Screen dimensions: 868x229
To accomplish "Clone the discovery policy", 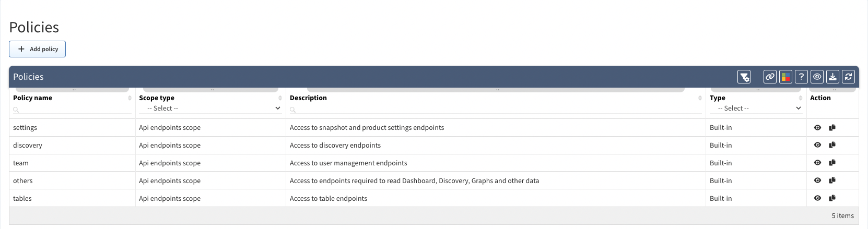I will pyautogui.click(x=832, y=145).
